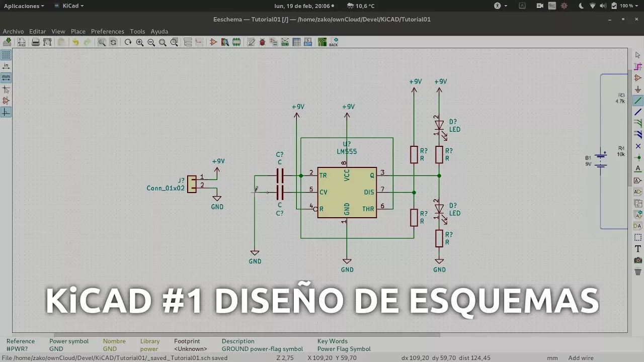The height and width of the screenshot is (362, 644).
Task: Generate netlist with NET icon
Action: click(285, 42)
